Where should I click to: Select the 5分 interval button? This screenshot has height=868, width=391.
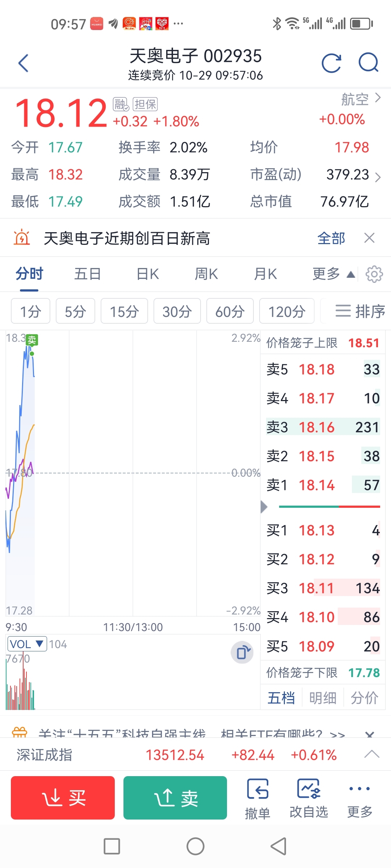(75, 311)
